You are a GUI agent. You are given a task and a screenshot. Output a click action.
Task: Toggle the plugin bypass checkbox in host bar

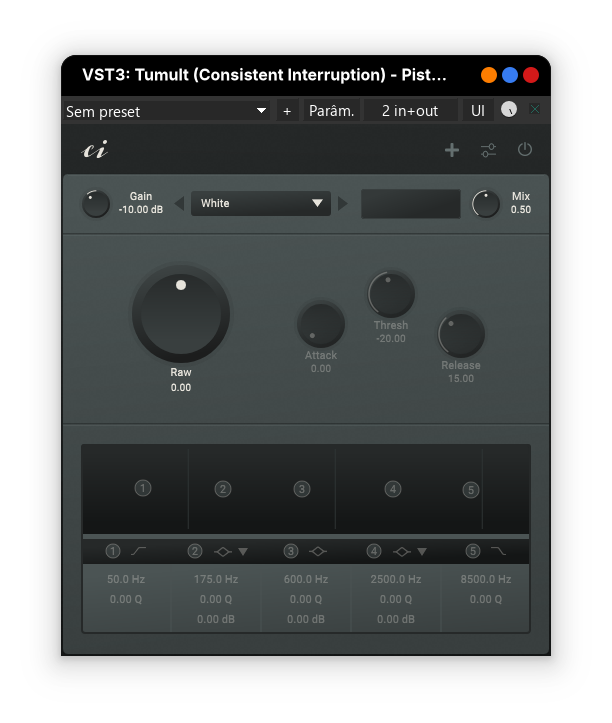[x=534, y=109]
